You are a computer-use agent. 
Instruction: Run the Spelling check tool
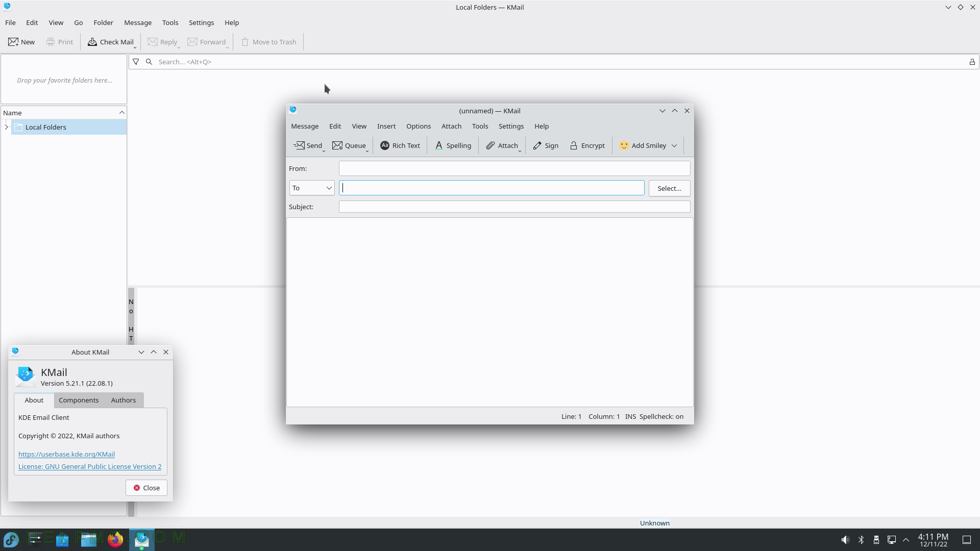click(x=453, y=145)
